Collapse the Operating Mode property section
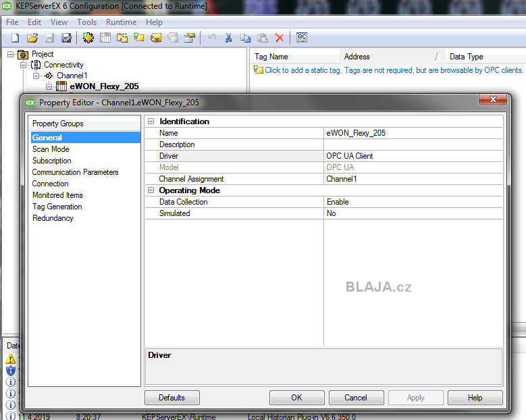 (x=151, y=190)
